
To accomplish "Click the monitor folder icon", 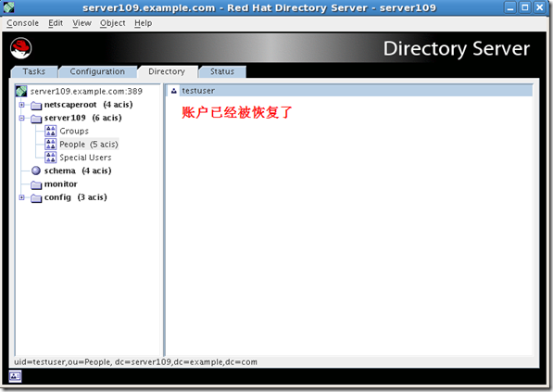I will tap(36, 184).
